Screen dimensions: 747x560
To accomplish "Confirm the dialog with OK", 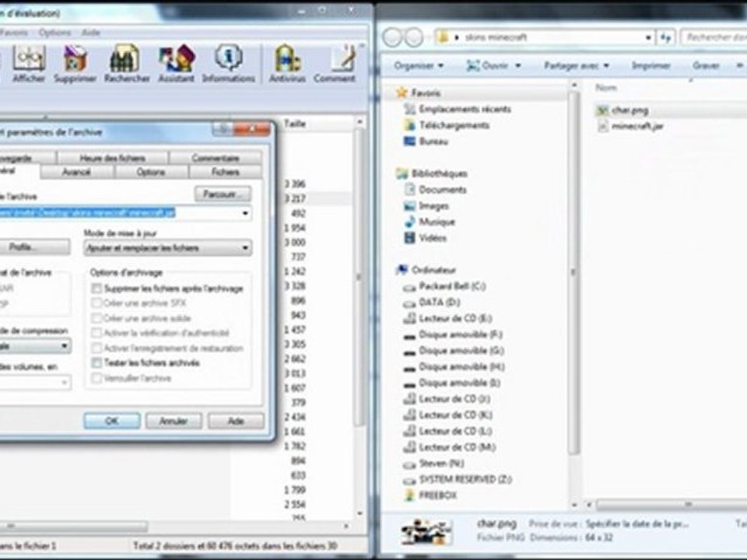I will 112,421.
